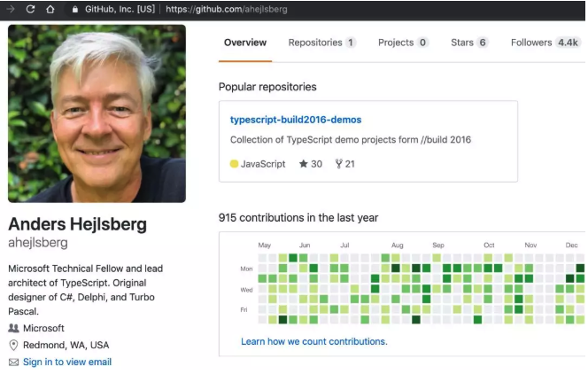Click the Sep label in contribution graph
Image resolution: width=588 pixels, height=382 pixels.
tap(438, 245)
